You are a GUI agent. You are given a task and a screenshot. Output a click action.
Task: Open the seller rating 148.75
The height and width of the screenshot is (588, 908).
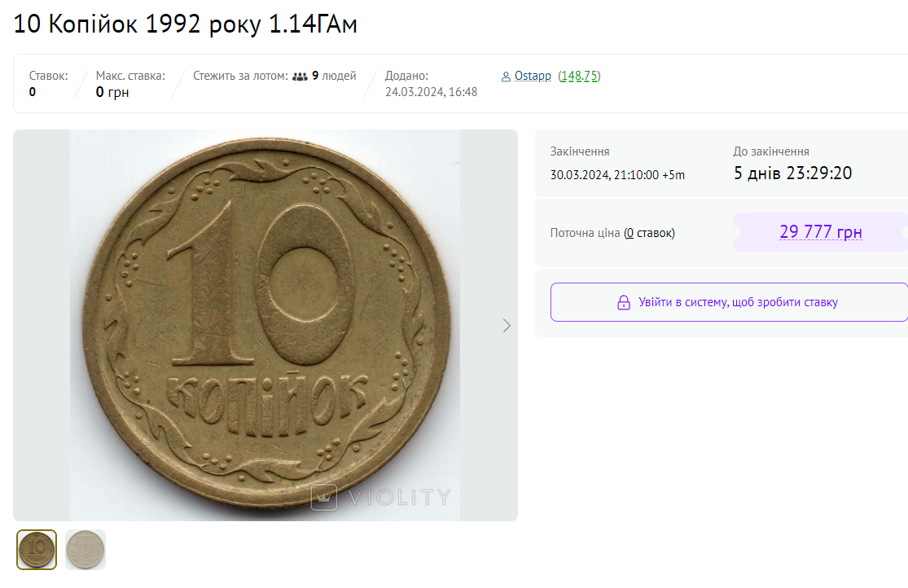click(x=579, y=76)
